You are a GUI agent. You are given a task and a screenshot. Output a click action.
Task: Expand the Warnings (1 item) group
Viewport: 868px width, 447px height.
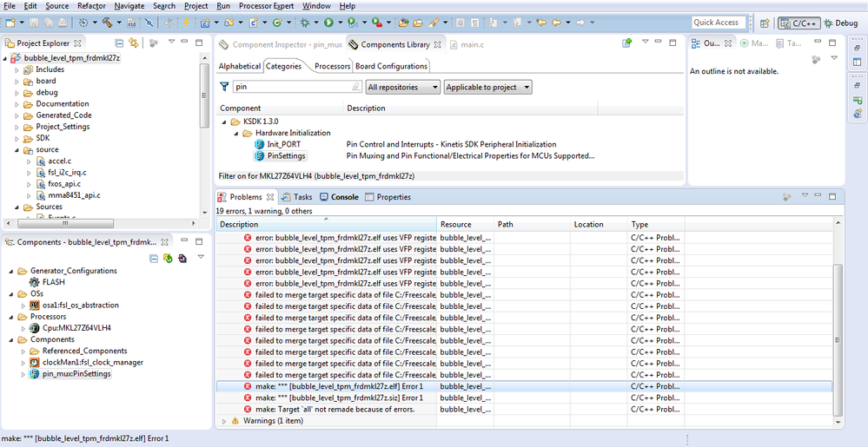point(224,421)
